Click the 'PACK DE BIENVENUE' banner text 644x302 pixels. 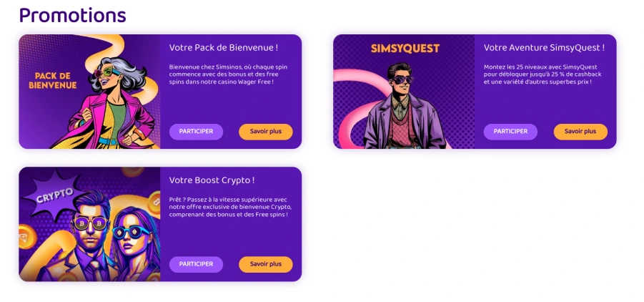52,80
